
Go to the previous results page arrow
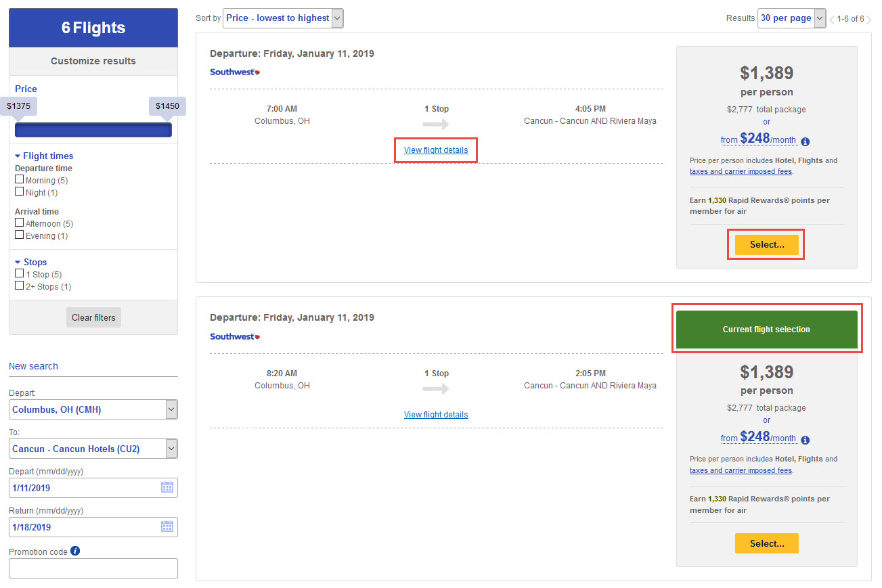click(x=832, y=19)
